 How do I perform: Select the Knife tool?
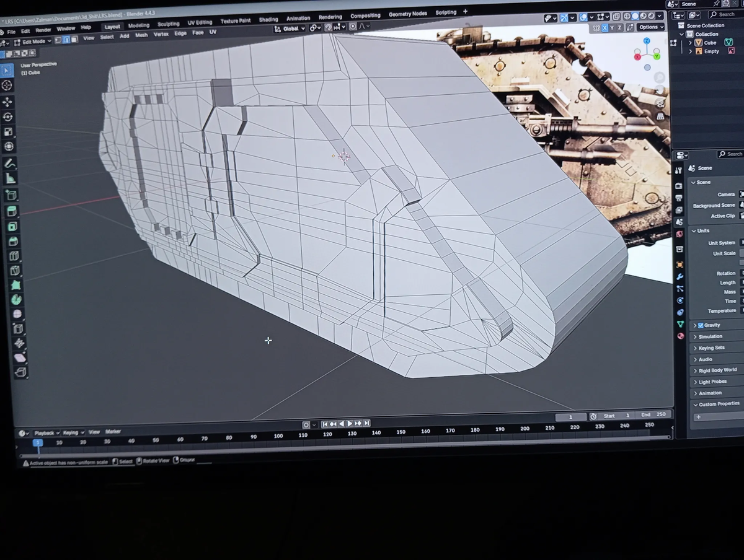pyautogui.click(x=15, y=271)
